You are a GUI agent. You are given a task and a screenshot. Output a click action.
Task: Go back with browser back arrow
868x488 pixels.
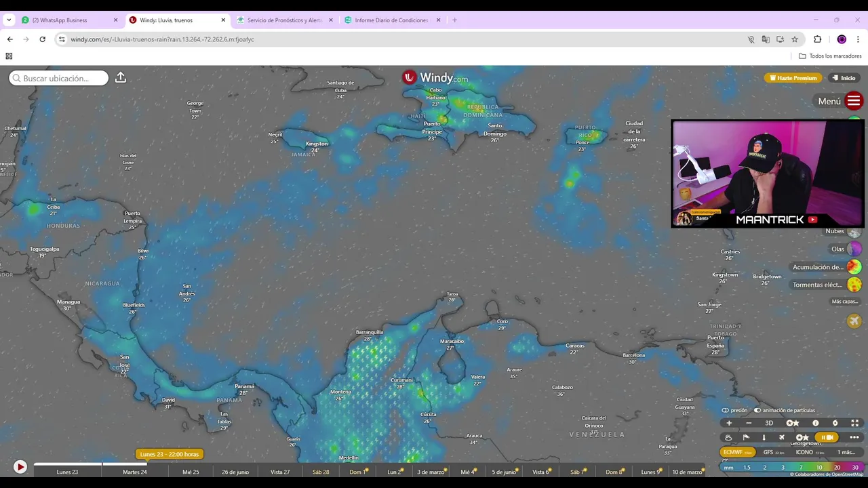tap(9, 39)
